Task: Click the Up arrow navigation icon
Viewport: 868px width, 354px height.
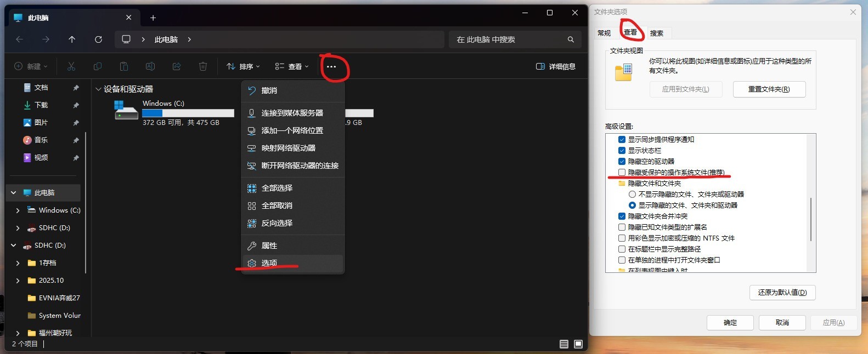Action: (72, 39)
